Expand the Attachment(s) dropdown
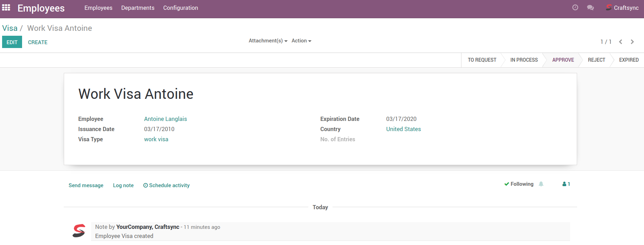 click(268, 41)
